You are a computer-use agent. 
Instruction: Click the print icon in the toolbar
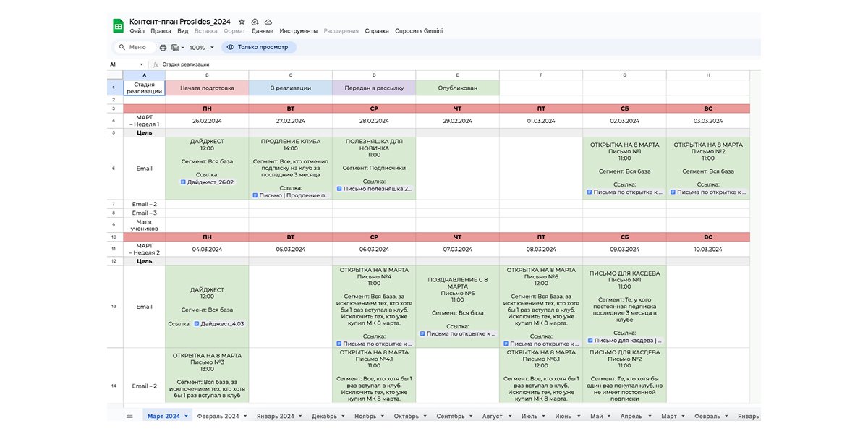[x=163, y=47]
